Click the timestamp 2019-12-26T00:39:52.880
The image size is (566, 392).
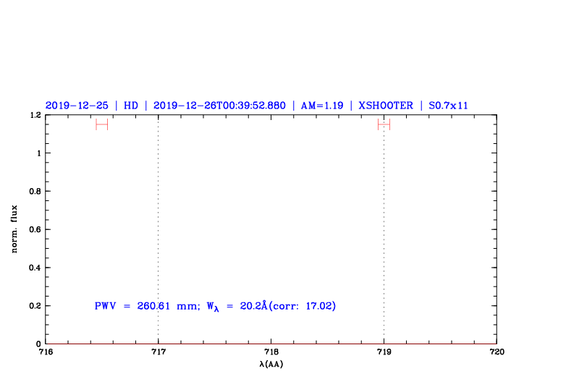point(219,106)
